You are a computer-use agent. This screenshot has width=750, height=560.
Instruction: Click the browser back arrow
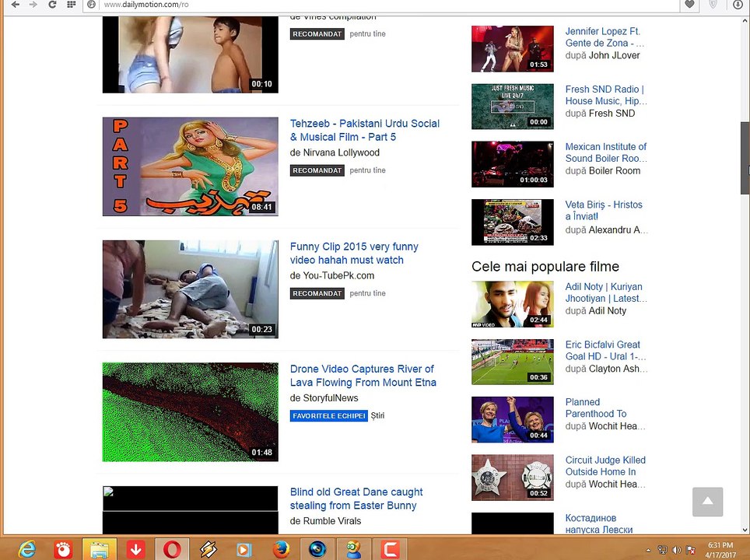click(16, 5)
